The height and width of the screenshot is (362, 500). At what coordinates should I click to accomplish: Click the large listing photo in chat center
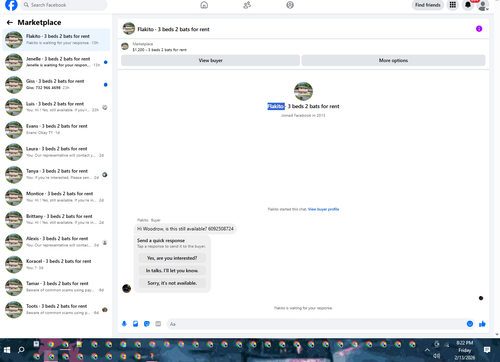[x=303, y=91]
